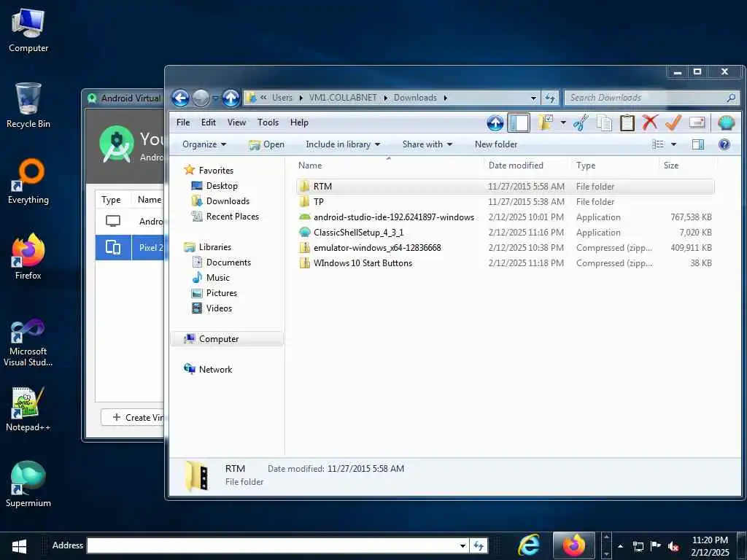747x560 pixels.
Task: Click the Forward arrow button in Explorer
Action: tap(201, 98)
